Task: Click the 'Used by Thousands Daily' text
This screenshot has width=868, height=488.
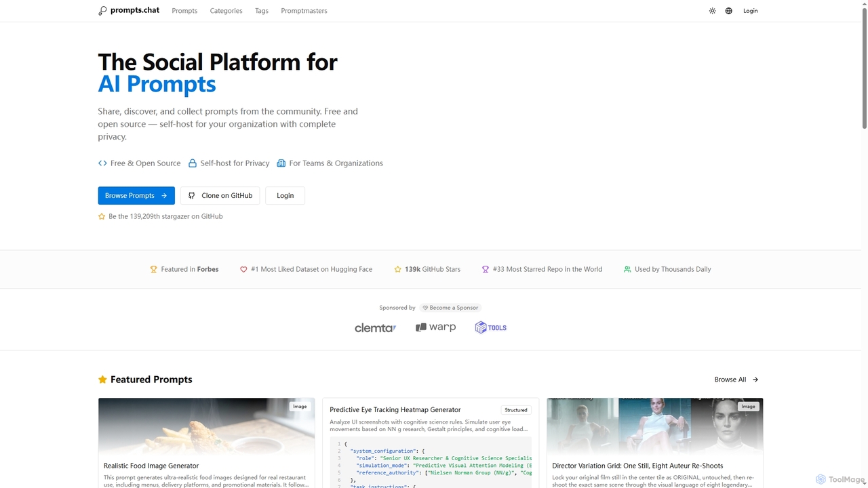Action: (x=673, y=269)
